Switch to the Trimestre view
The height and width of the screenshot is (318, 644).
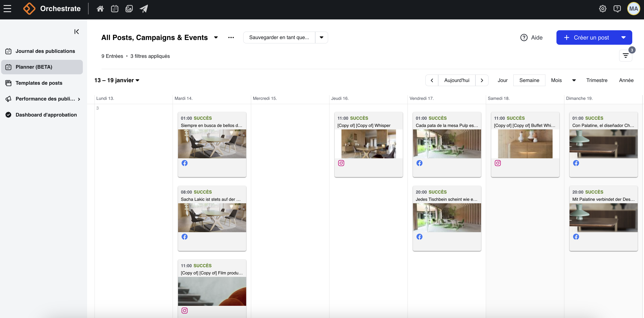coord(597,80)
